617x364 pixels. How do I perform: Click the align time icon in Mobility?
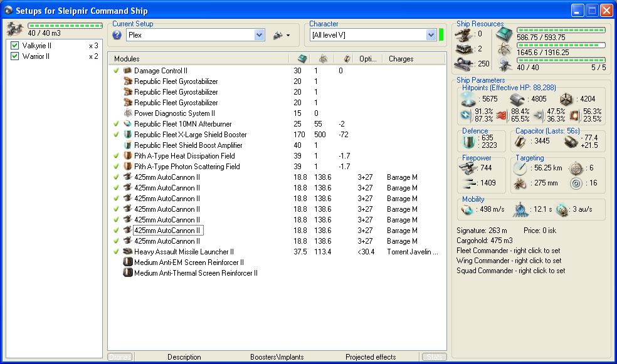520,209
